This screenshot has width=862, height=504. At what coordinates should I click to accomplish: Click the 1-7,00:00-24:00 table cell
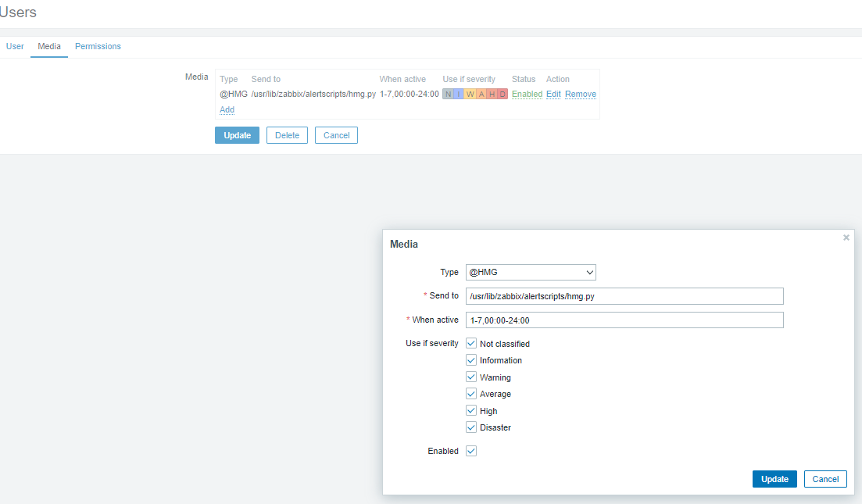tap(409, 94)
